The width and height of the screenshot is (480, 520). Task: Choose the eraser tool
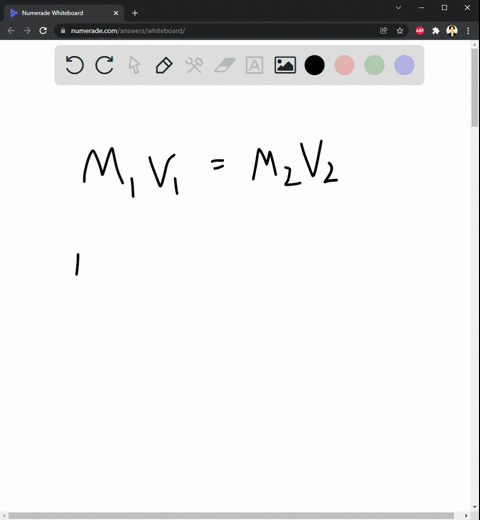(225, 65)
